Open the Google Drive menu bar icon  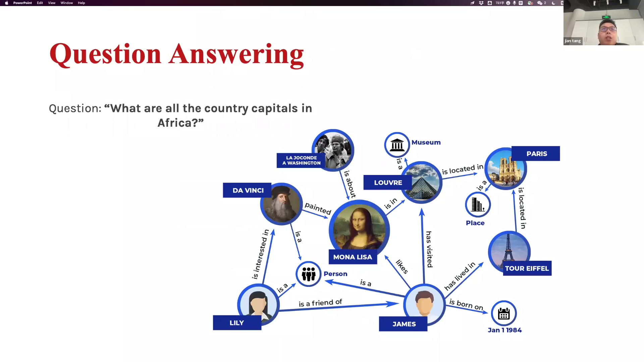490,3
